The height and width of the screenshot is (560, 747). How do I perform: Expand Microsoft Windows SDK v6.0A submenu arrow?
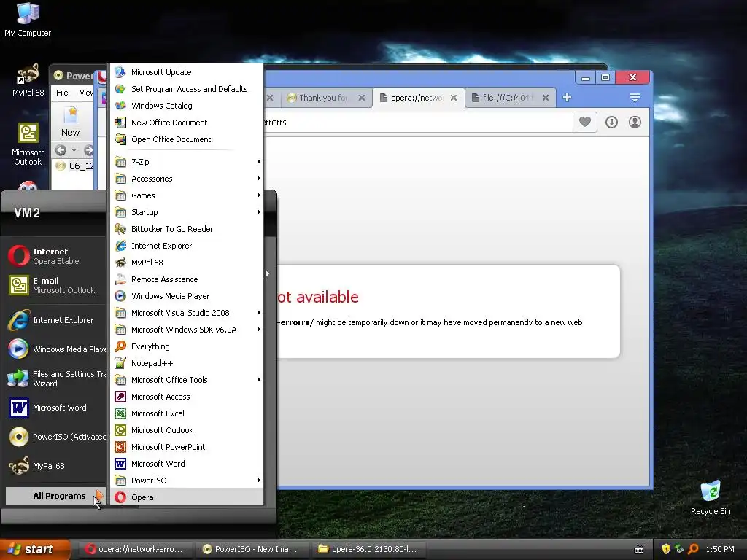[258, 330]
